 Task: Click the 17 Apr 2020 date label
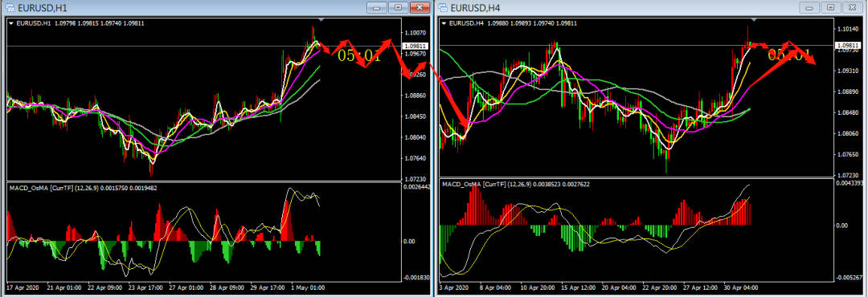coord(23,287)
